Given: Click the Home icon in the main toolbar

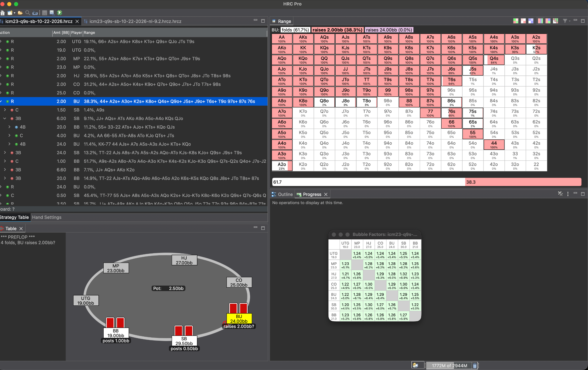Looking at the screenshot, I should click(3, 13).
